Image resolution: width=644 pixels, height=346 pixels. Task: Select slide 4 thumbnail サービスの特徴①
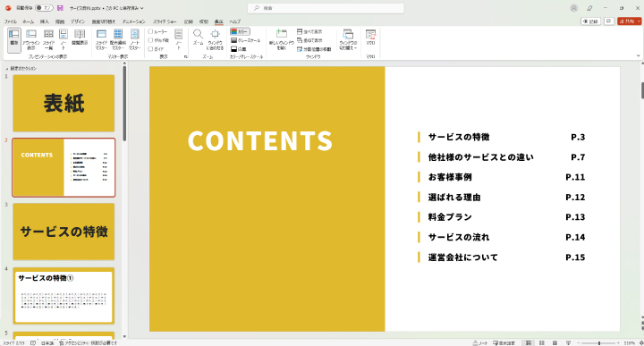tap(64, 296)
